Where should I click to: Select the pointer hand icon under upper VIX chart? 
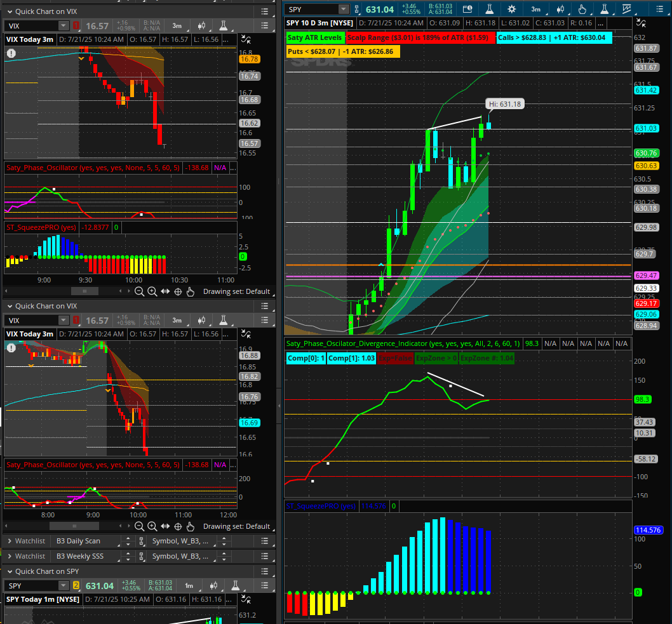(x=191, y=291)
